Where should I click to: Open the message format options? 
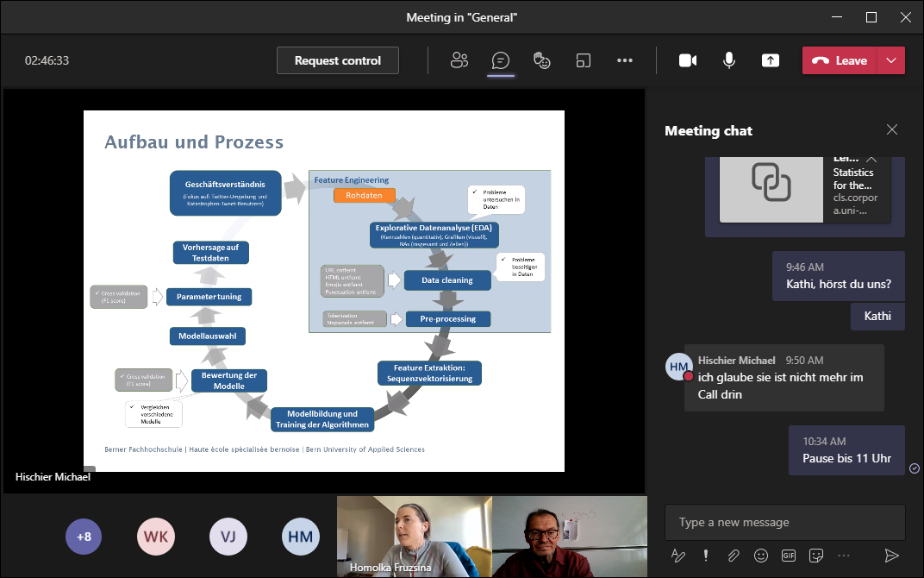[678, 556]
